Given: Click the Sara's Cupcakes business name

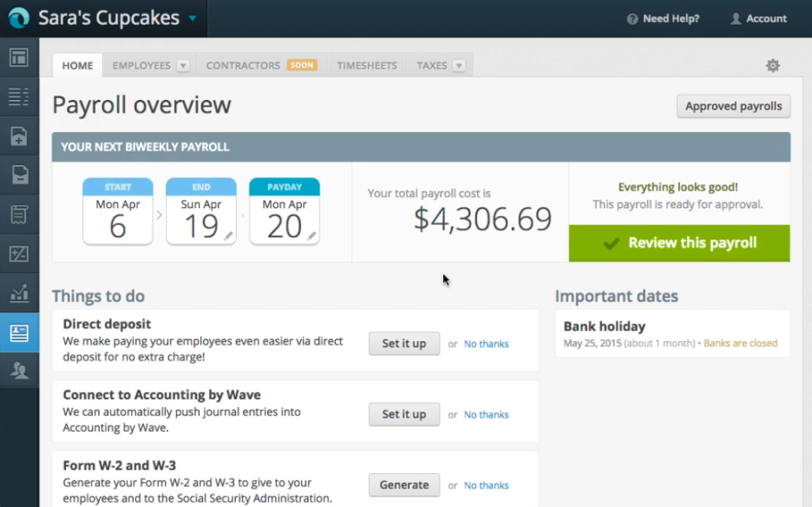Looking at the screenshot, I should point(109,18).
